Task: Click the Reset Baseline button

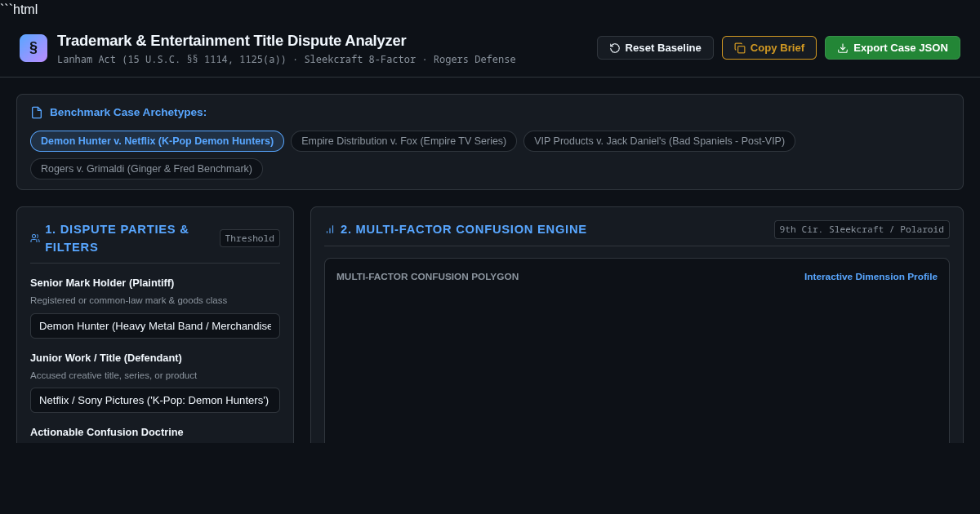Action: pos(655,48)
